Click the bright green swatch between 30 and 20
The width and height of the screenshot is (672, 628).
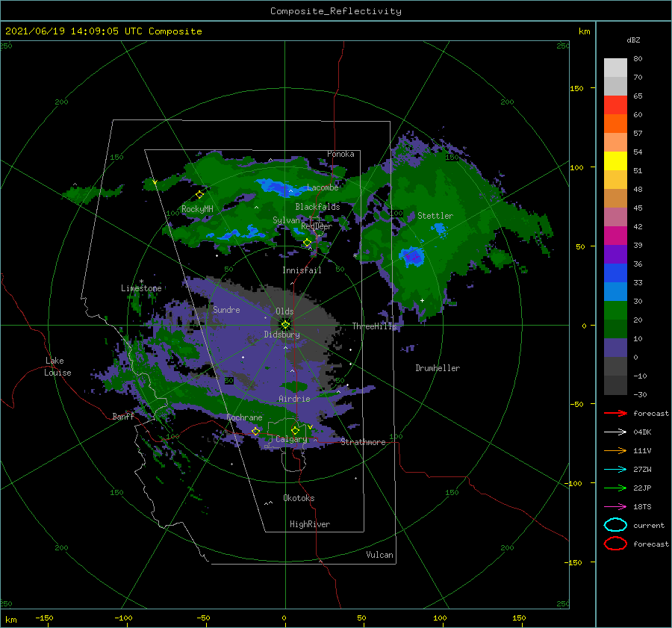(x=615, y=311)
